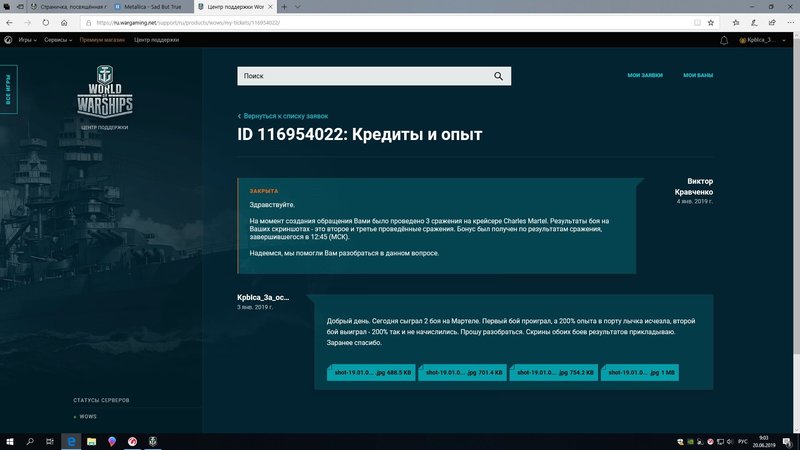800x450 pixels.
Task: Click the browser back arrow
Action: point(10,22)
